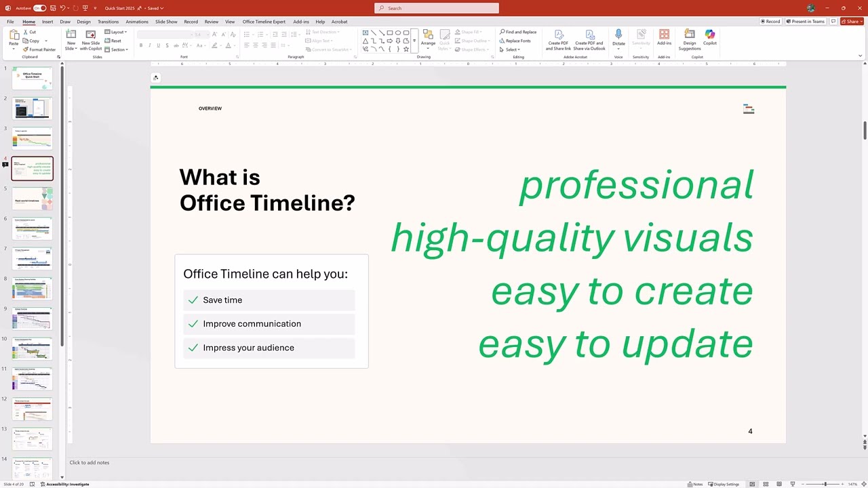868x488 pixels.
Task: Select the star shape in gallery
Action: 406,49
